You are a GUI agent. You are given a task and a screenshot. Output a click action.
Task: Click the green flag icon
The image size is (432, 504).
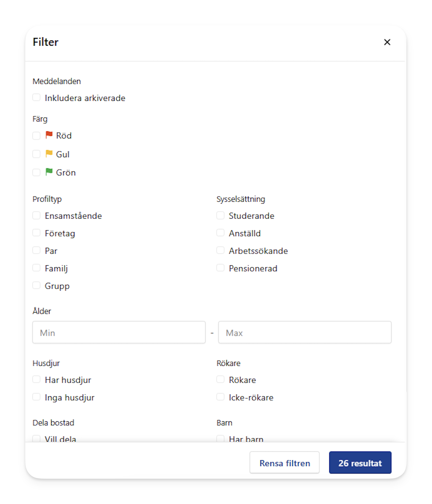click(49, 172)
